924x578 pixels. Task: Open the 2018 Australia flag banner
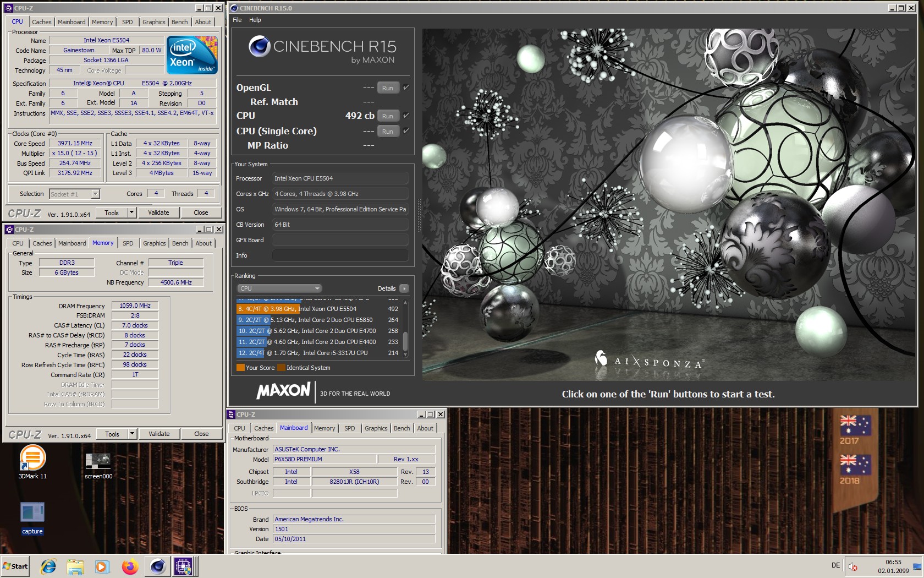[x=855, y=470]
